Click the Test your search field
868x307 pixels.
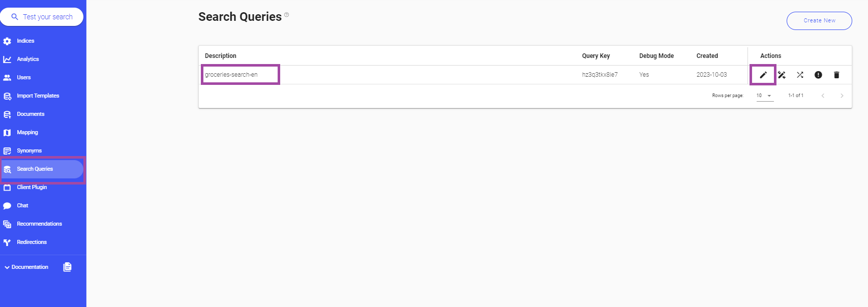(x=43, y=16)
